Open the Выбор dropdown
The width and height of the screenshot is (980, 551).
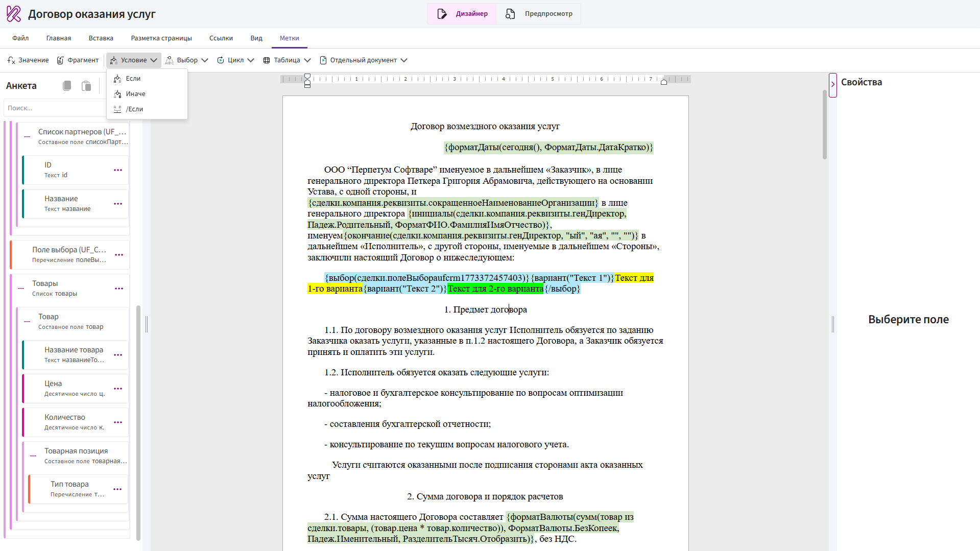click(x=187, y=60)
